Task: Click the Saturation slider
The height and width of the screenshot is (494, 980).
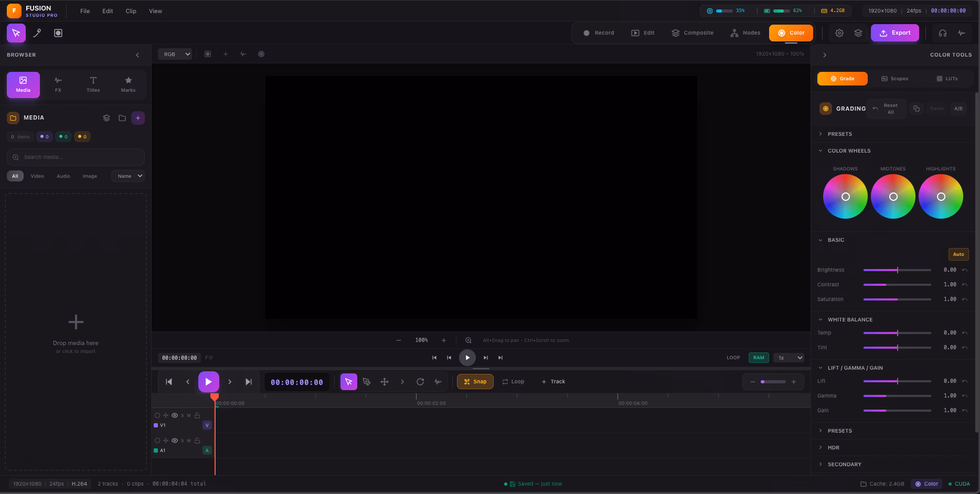Action: pyautogui.click(x=897, y=299)
